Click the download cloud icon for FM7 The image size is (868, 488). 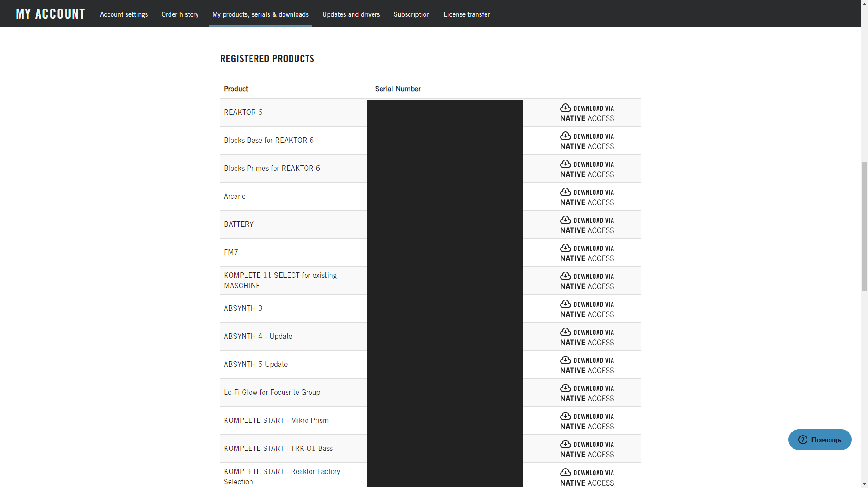pos(566,248)
